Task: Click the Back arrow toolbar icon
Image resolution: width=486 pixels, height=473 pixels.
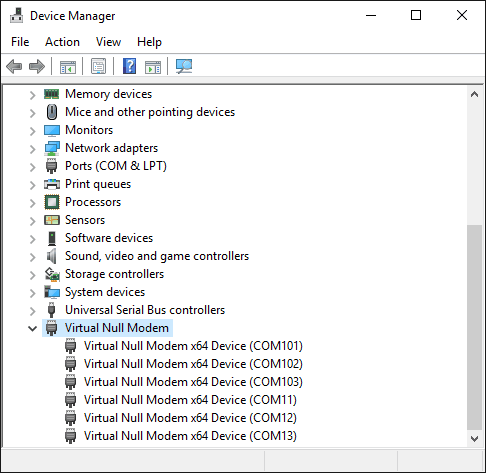Action: pos(14,66)
